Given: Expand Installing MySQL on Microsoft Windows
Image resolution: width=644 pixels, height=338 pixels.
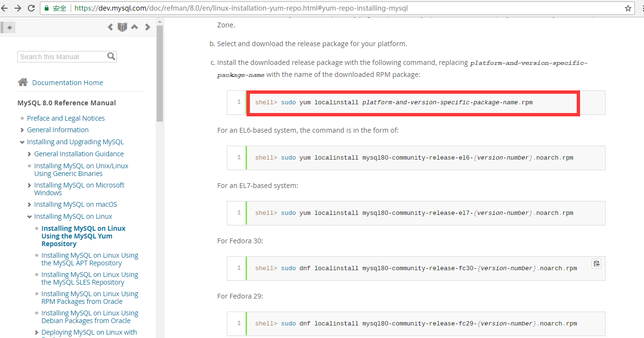Looking at the screenshot, I should pos(29,185).
